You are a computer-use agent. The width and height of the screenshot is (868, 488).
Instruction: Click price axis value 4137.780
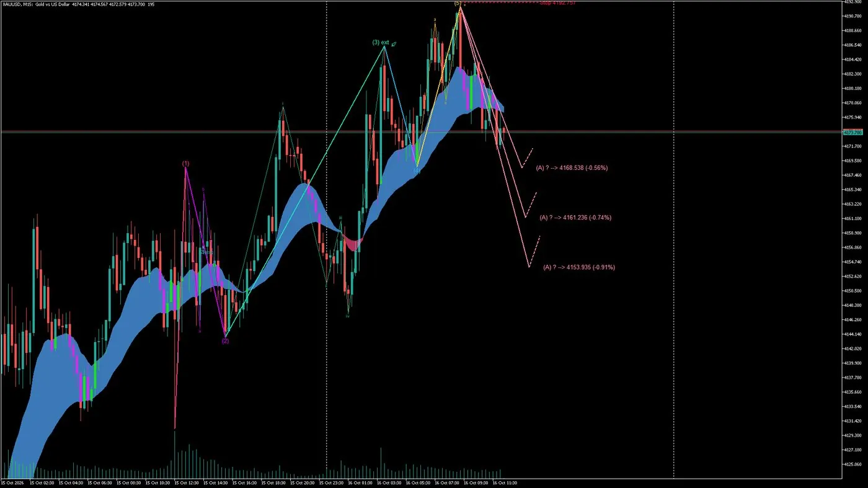click(853, 378)
